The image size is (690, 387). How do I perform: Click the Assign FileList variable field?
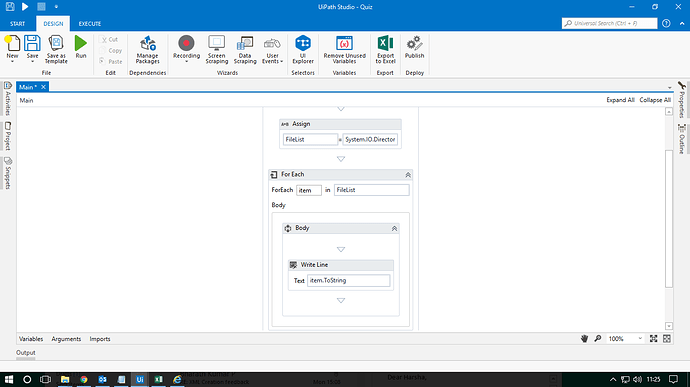(310, 140)
